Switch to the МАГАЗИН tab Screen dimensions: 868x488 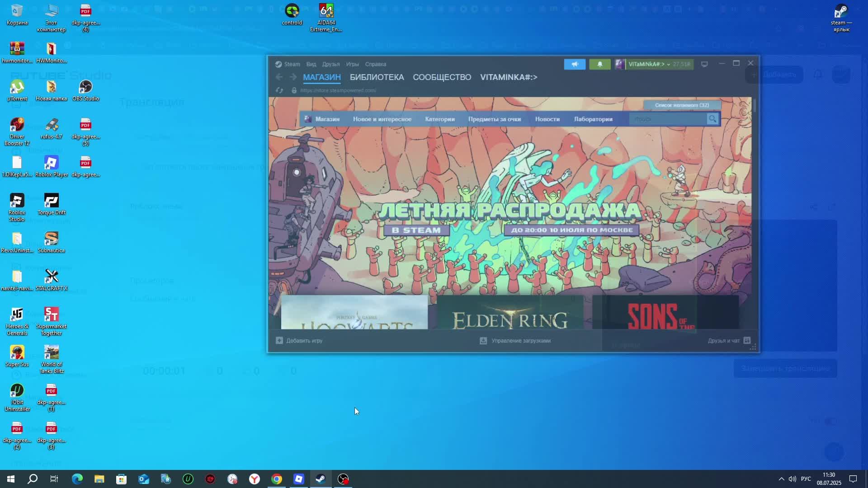click(322, 77)
